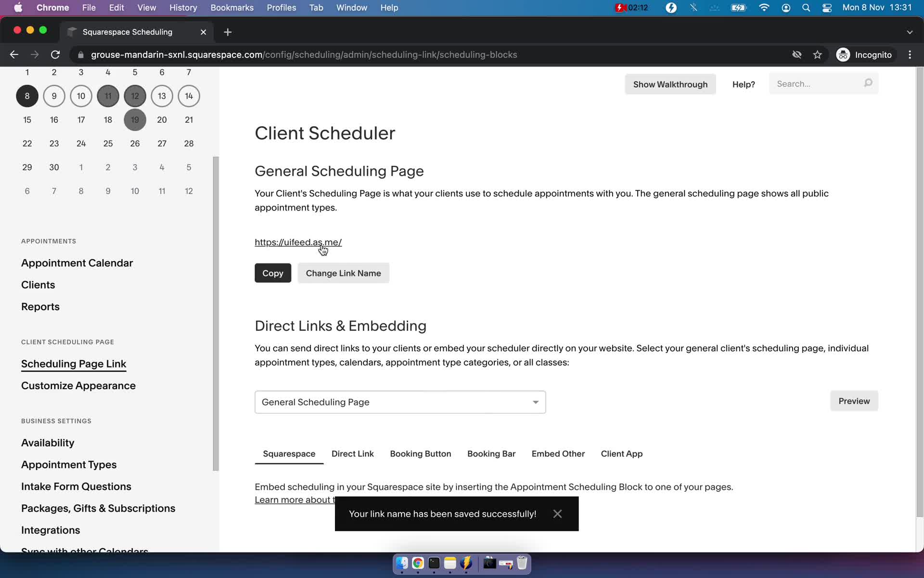The width and height of the screenshot is (924, 578).
Task: Open the Bookmarks menu
Action: 232,8
